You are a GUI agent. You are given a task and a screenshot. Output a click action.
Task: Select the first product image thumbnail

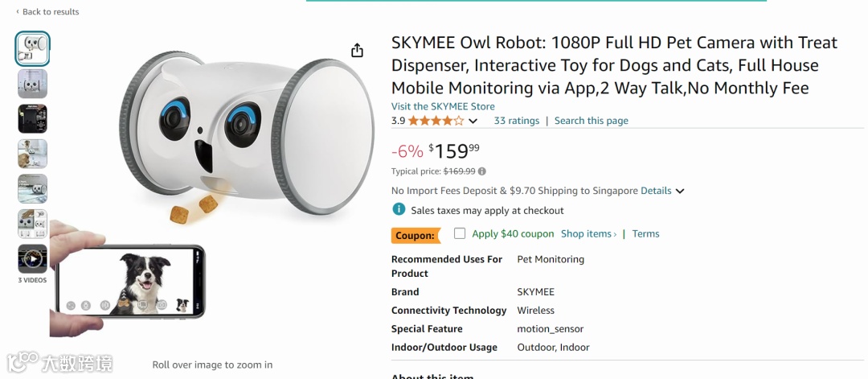click(x=33, y=49)
